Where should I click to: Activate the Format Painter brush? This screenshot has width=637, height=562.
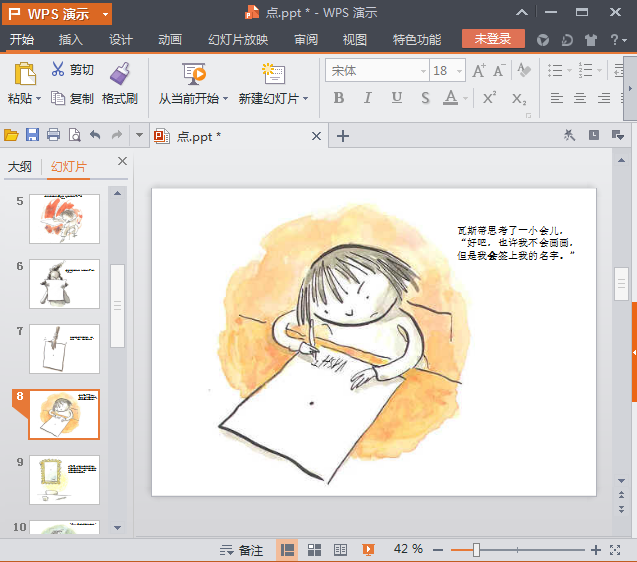coord(120,74)
